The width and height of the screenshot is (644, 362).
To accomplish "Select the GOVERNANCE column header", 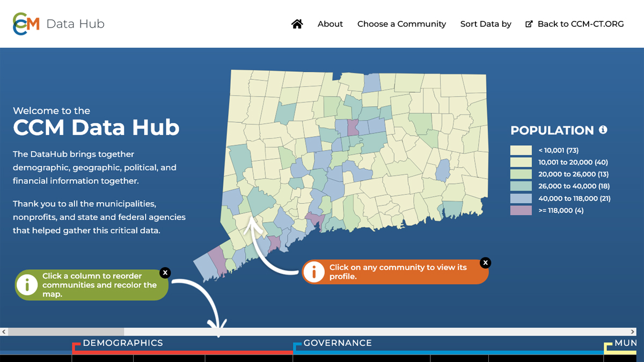I will 338,343.
